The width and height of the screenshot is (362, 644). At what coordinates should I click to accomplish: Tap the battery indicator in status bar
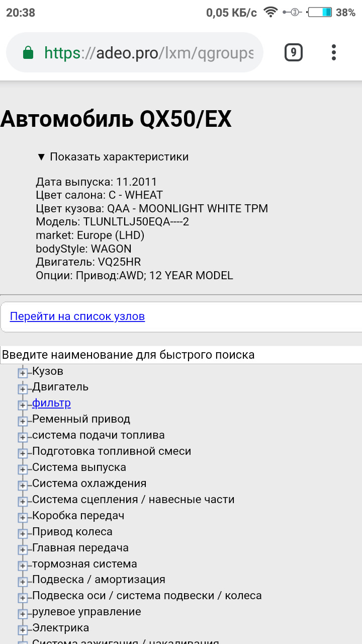[x=320, y=12]
